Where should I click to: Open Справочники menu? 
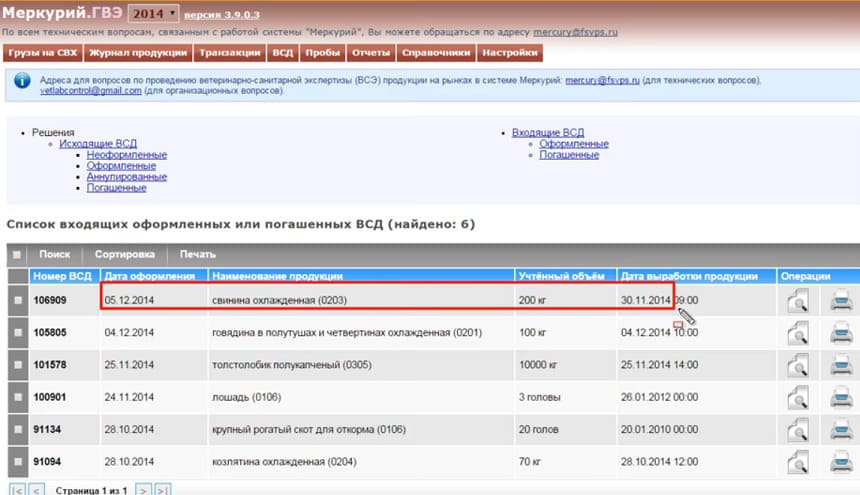[436, 53]
